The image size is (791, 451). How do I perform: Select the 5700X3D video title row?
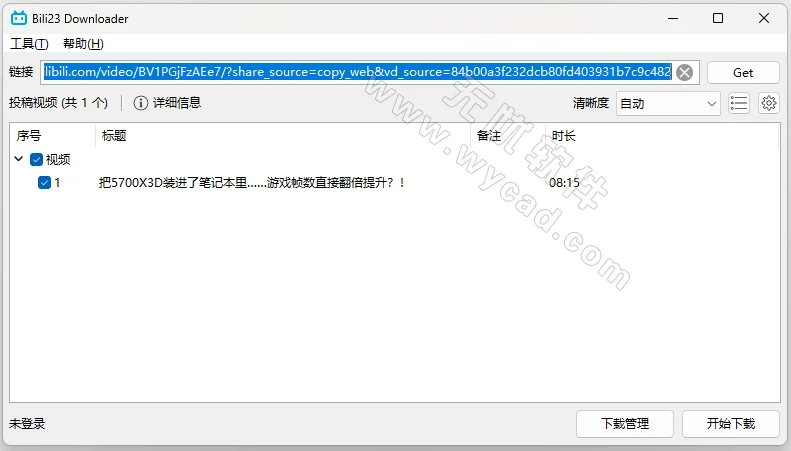[x=394, y=183]
